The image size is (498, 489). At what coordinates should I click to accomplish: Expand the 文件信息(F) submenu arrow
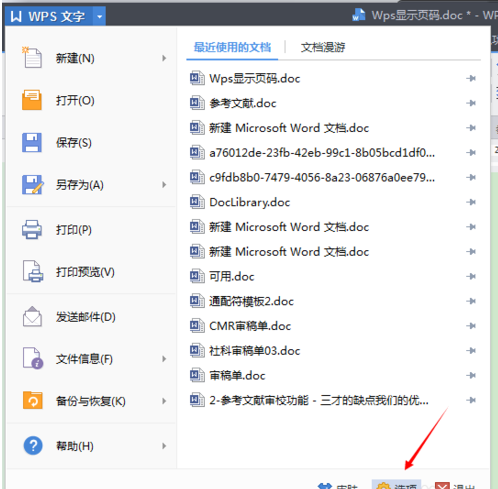click(164, 359)
